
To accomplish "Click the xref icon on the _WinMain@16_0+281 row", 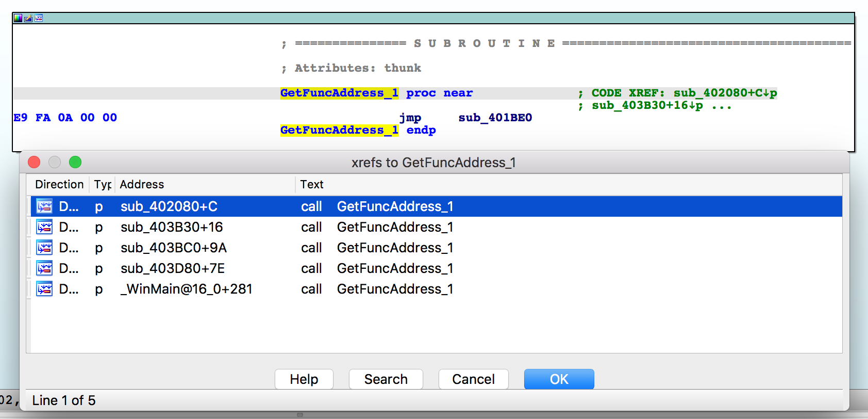I will point(44,289).
